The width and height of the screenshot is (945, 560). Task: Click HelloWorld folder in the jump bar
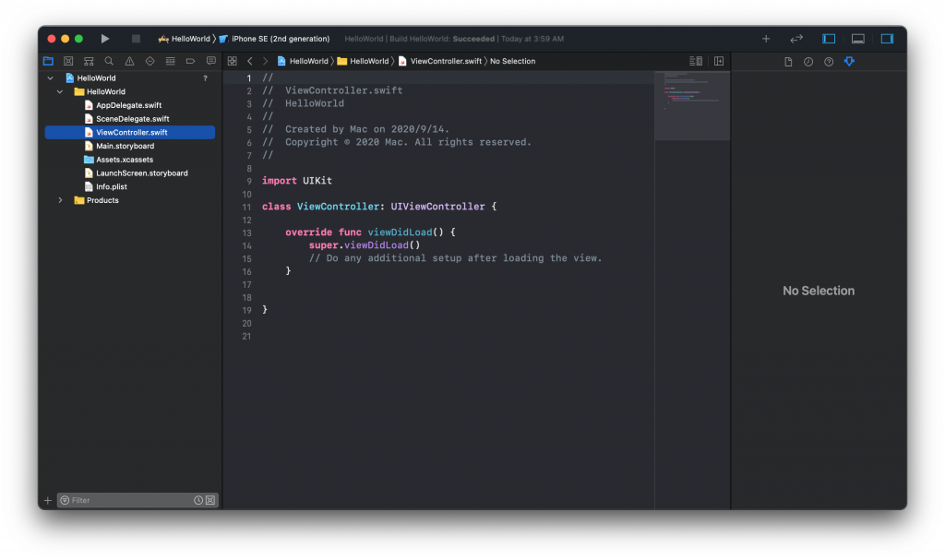click(364, 61)
